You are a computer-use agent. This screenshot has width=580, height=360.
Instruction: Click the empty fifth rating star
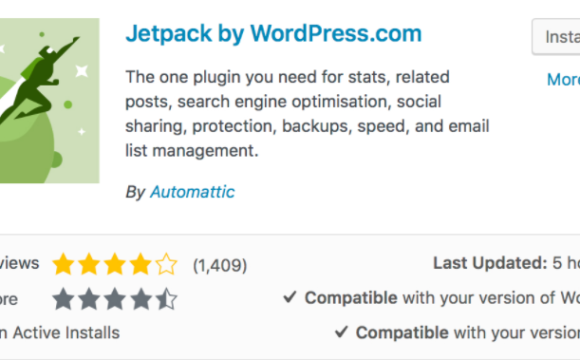pyautogui.click(x=166, y=264)
